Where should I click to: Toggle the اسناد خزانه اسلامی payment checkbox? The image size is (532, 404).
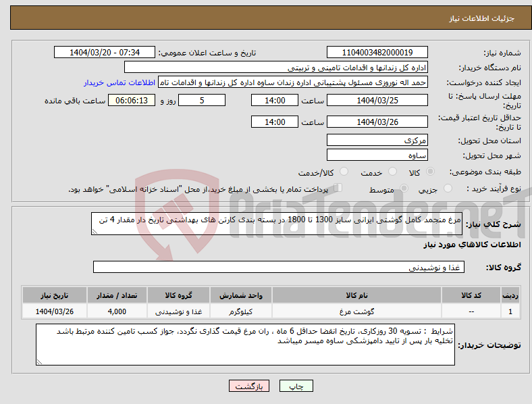tap(338, 188)
